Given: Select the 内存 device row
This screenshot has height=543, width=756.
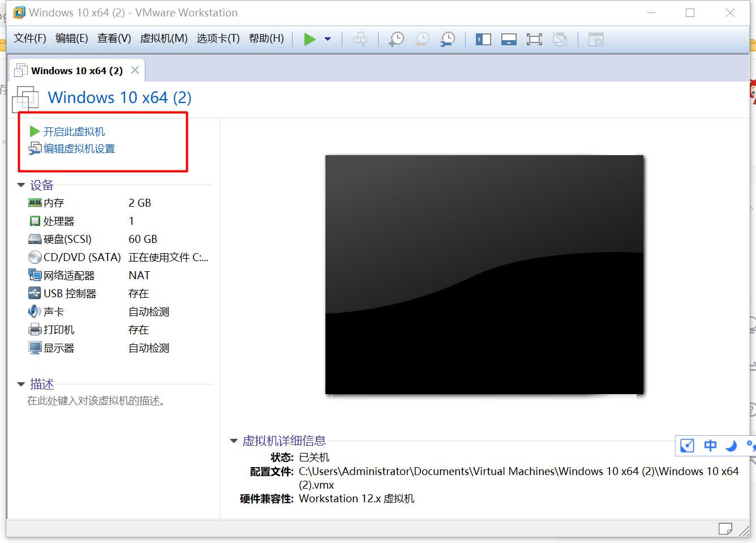Looking at the screenshot, I should tap(119, 203).
